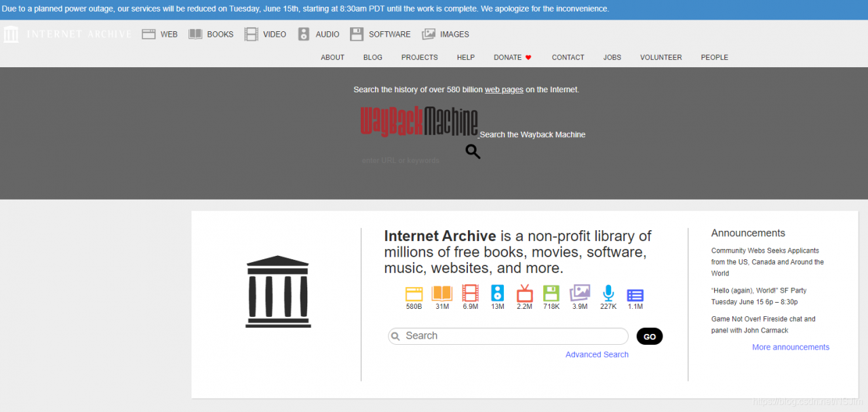Click the Wayback Machine logo
The width and height of the screenshot is (868, 412).
point(419,121)
